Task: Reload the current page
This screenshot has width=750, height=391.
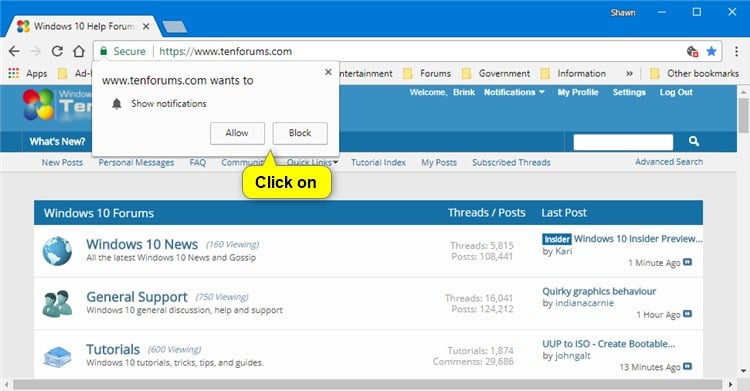Action: pos(57,51)
